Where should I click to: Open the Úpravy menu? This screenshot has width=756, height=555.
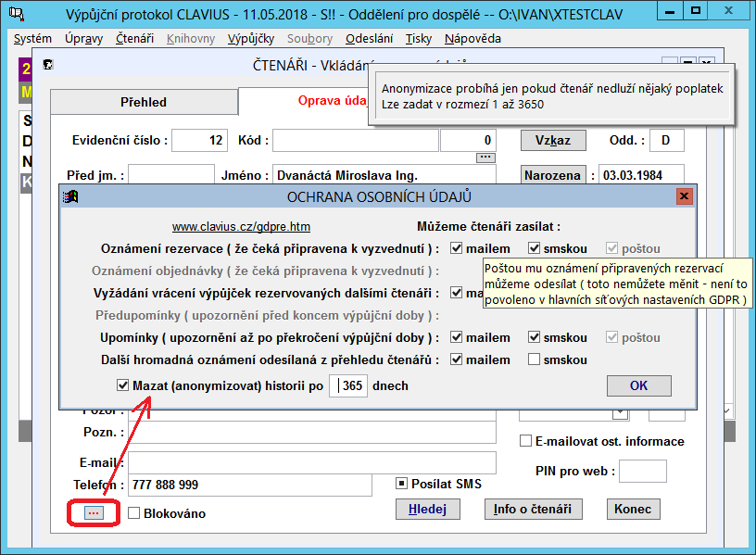[x=84, y=39]
